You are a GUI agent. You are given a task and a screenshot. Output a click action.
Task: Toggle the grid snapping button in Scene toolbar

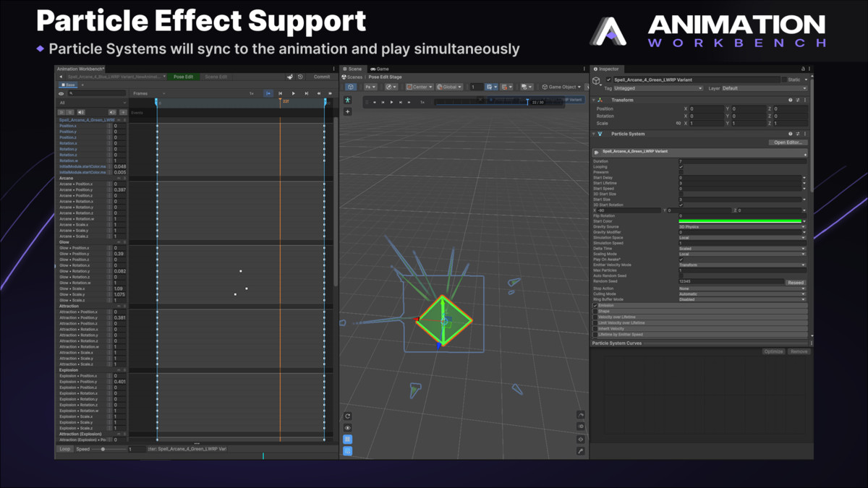click(x=490, y=87)
